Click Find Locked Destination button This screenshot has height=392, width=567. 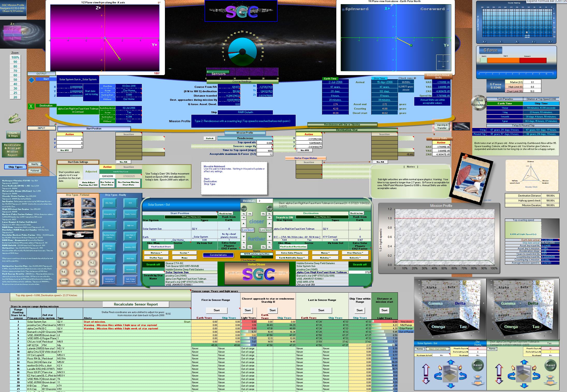pyautogui.click(x=293, y=247)
